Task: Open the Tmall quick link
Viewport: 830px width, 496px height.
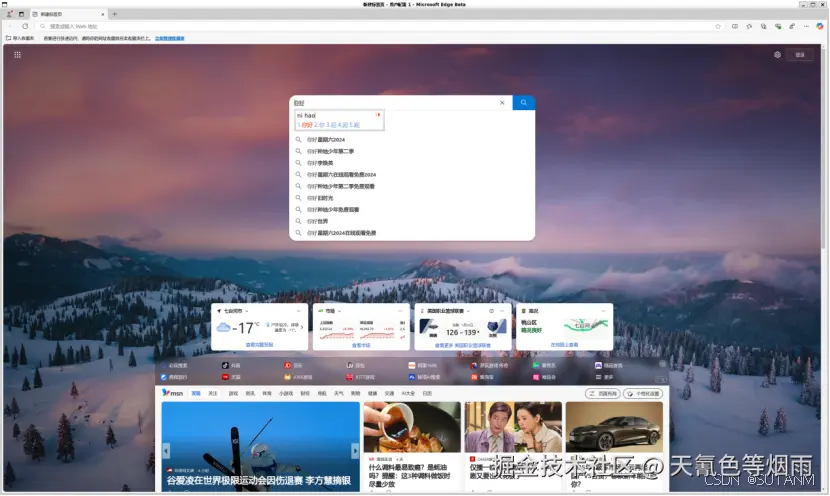Action: coord(231,377)
